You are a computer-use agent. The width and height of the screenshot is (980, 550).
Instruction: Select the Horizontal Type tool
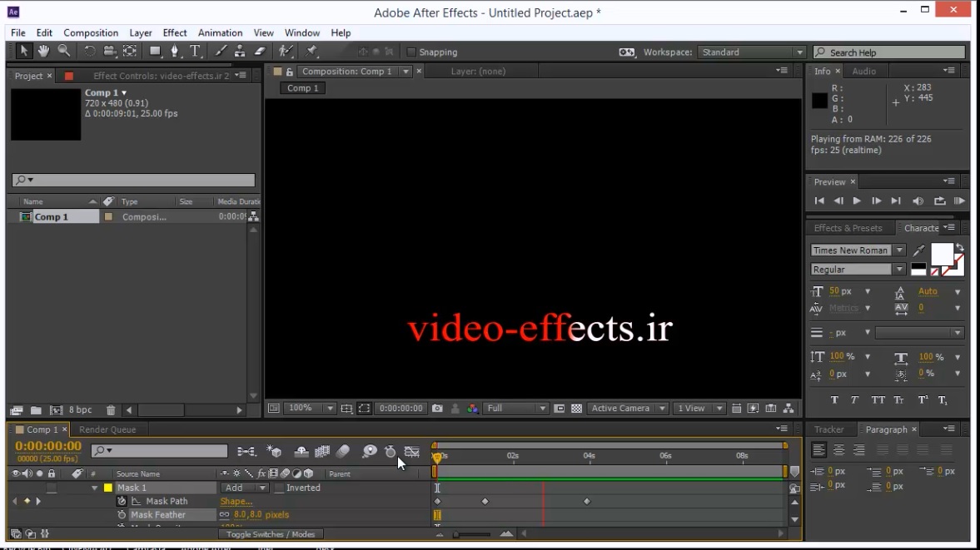pos(195,52)
